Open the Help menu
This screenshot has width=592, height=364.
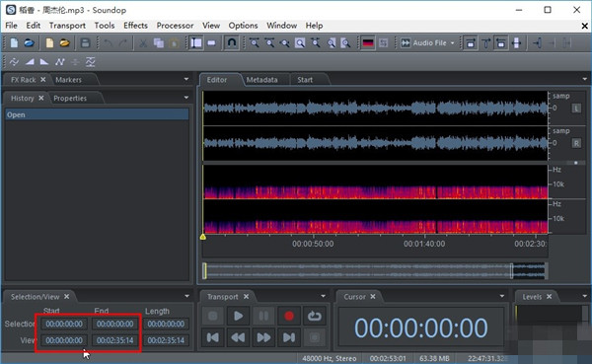point(314,26)
